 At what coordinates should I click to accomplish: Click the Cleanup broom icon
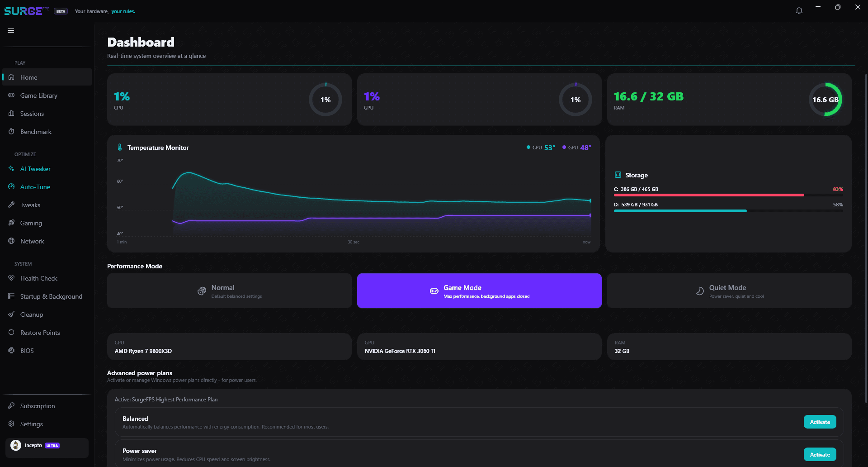pos(11,314)
